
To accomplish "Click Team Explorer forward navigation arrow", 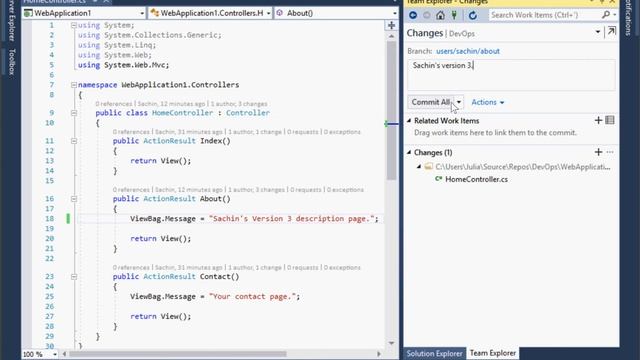I will (x=427, y=15).
